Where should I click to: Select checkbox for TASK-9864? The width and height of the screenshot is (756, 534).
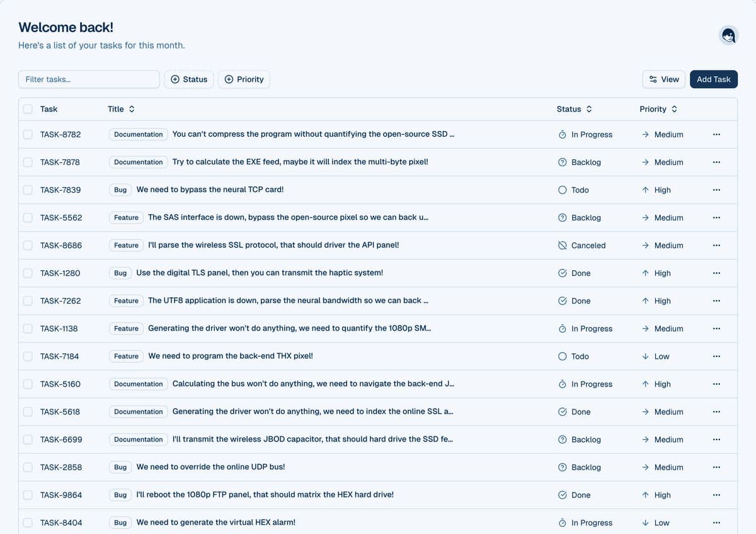(28, 494)
